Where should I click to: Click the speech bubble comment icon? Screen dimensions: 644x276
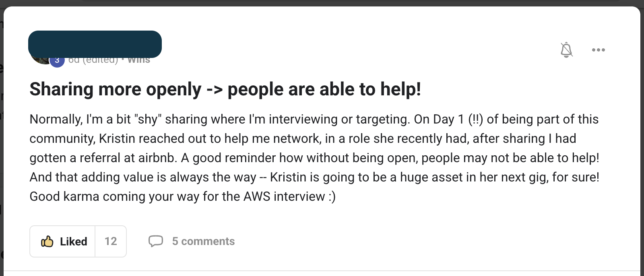coord(156,241)
